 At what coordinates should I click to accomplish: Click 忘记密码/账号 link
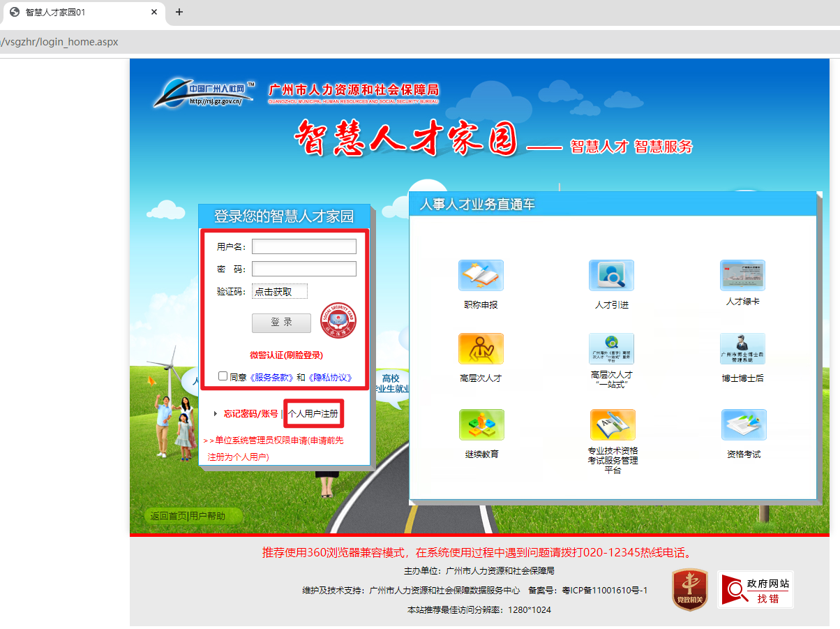click(250, 414)
